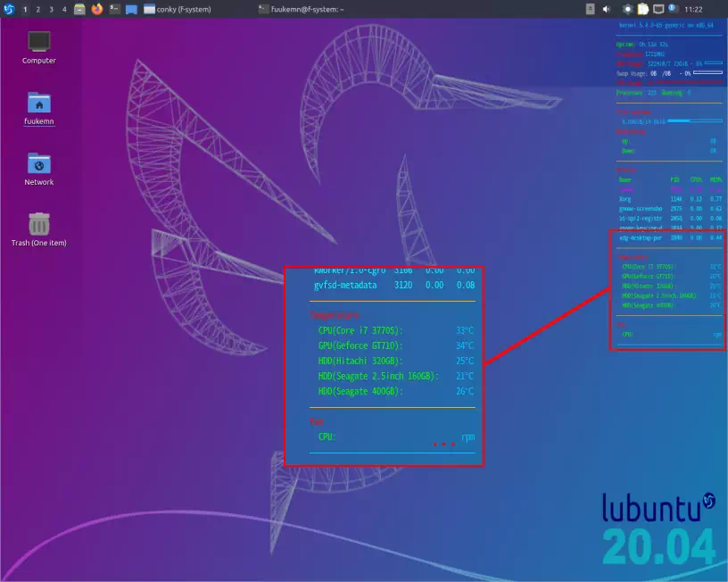Image resolution: width=728 pixels, height=582 pixels.
Task: Launch the file manager from the panel
Action: pos(80,9)
